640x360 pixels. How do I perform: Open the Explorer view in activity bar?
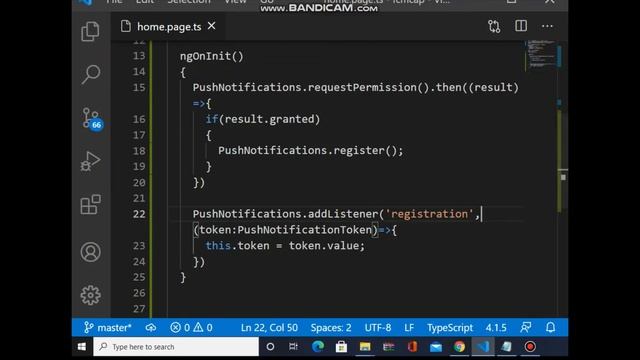(x=90, y=31)
